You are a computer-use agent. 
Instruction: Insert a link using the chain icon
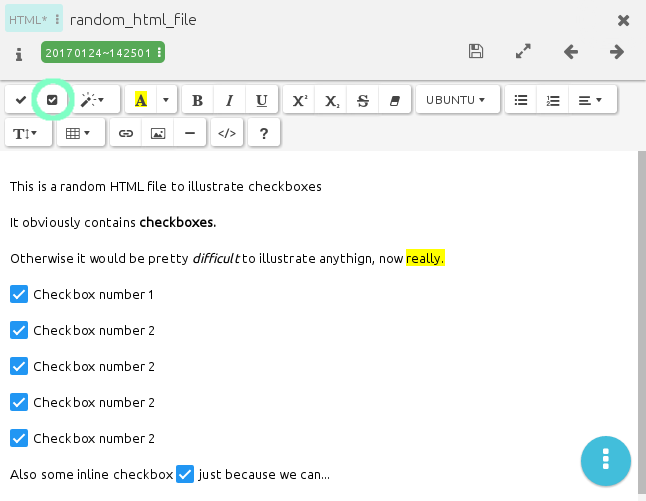pos(126,133)
